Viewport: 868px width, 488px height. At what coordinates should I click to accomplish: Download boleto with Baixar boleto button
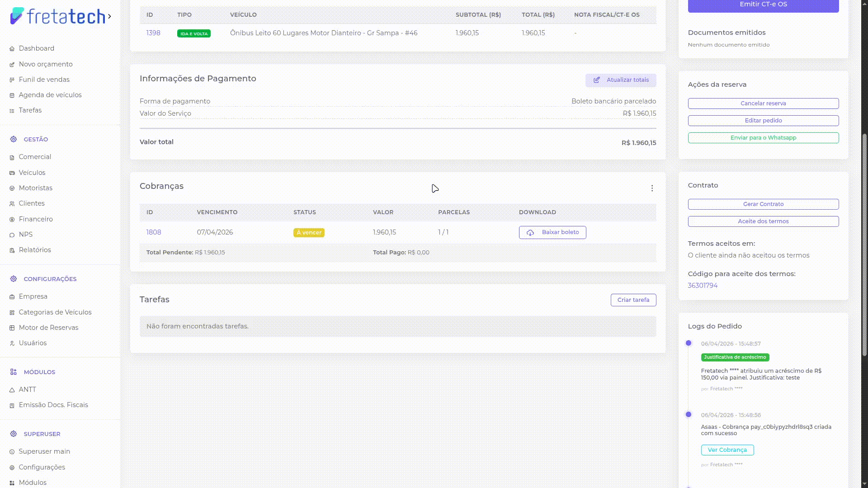click(552, 232)
